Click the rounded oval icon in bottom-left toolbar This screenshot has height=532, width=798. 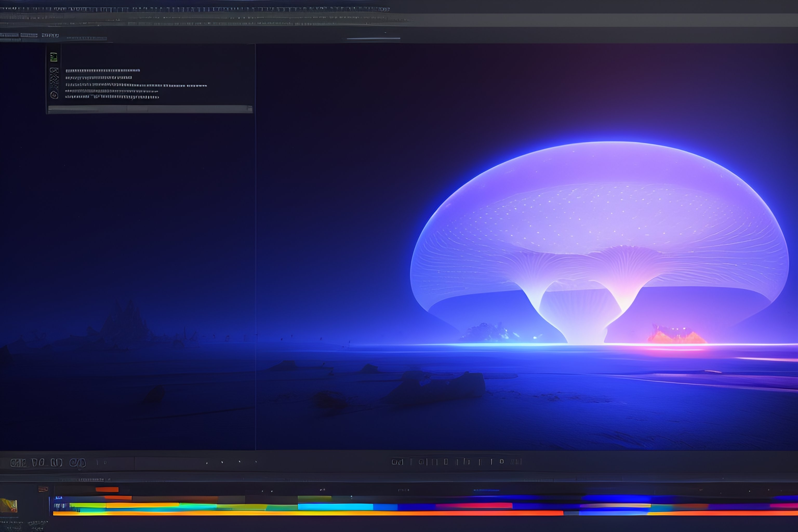pyautogui.click(x=77, y=463)
